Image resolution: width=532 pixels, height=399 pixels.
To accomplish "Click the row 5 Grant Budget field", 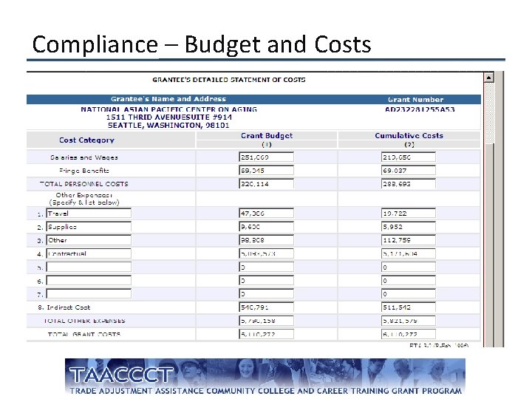I will pos(266,267).
